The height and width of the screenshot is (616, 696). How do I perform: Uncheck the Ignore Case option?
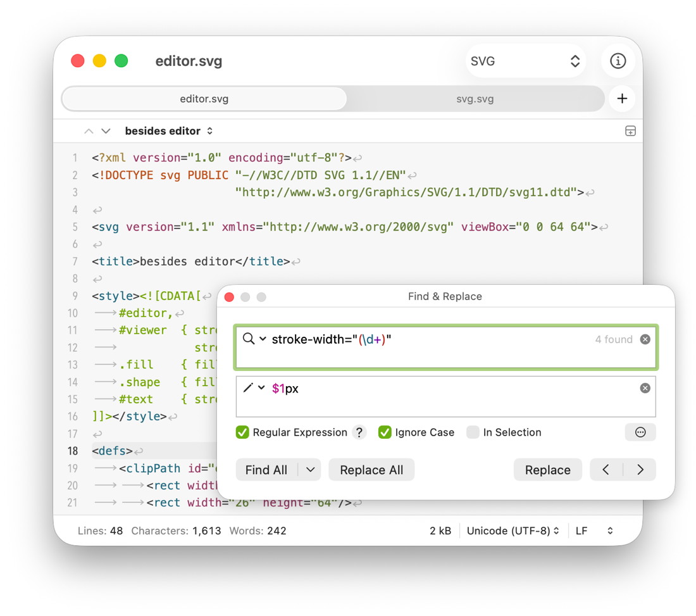pos(385,432)
